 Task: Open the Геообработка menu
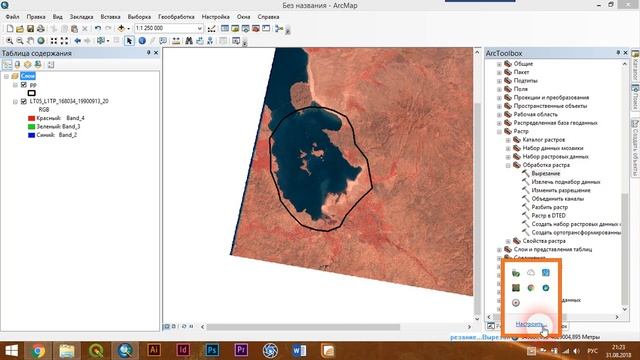click(176, 17)
